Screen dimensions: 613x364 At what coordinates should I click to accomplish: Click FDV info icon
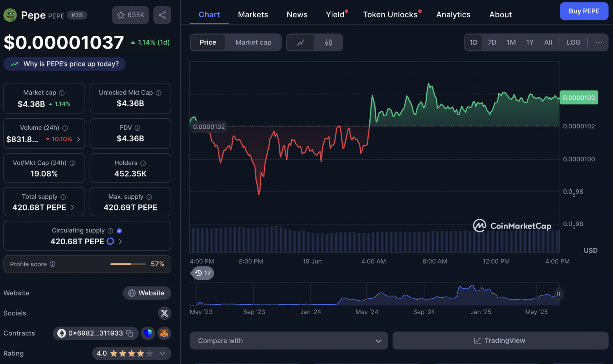(138, 128)
